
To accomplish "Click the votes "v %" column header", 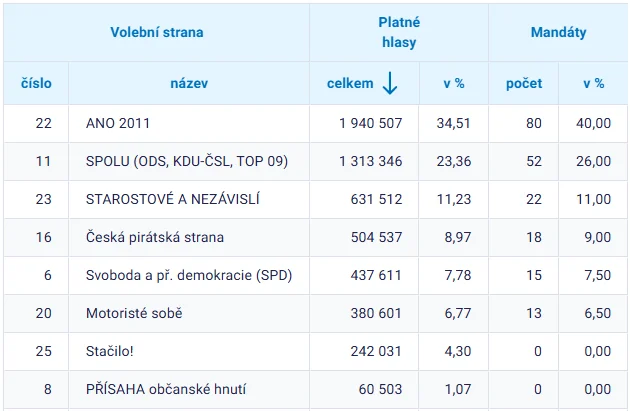I will coord(454,84).
